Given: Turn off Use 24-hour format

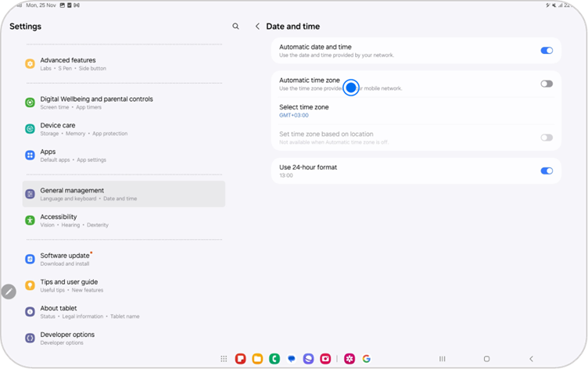Looking at the screenshot, I should tap(546, 170).
